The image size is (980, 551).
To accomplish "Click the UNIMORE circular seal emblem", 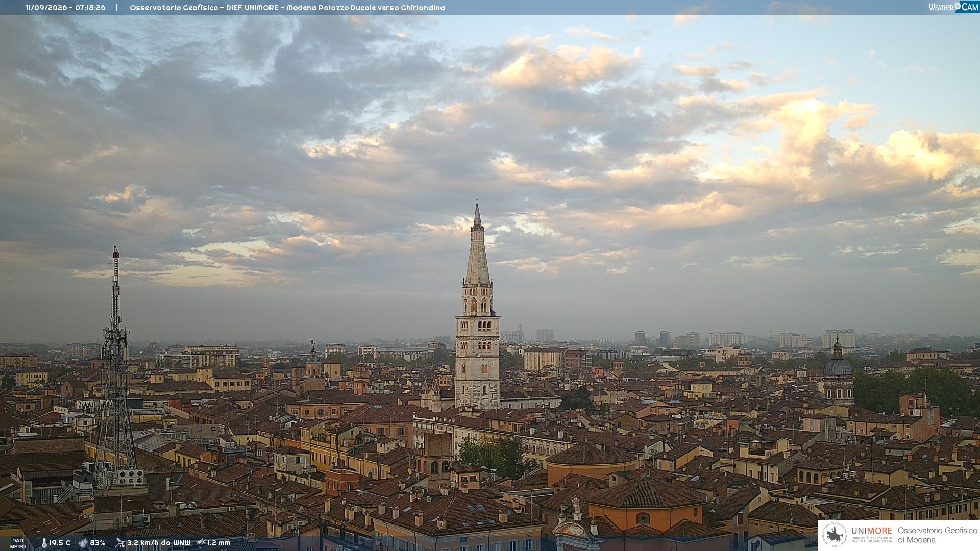I will 835,535.
